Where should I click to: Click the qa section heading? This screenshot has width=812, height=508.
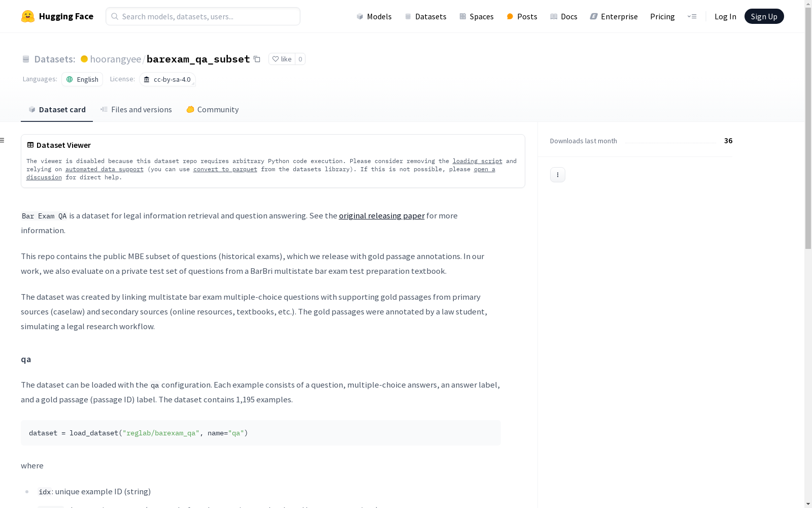click(x=26, y=359)
